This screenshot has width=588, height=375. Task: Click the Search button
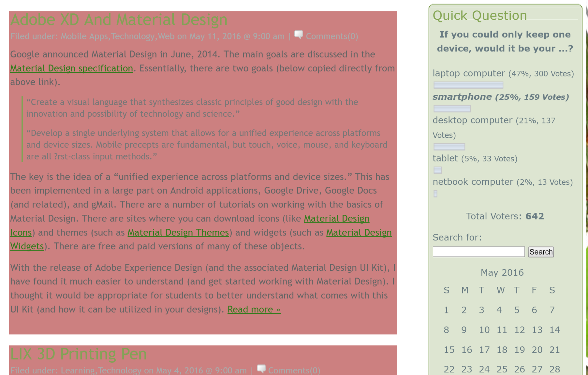[x=541, y=252]
